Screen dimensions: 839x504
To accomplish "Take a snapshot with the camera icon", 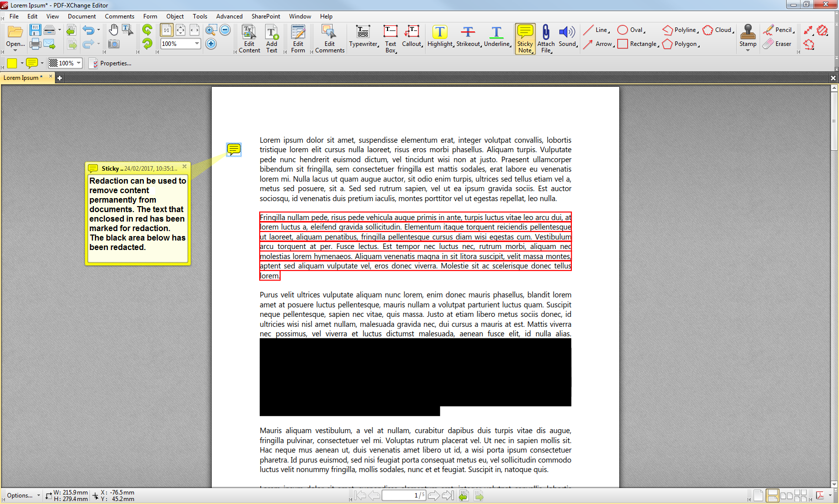I will [x=114, y=44].
